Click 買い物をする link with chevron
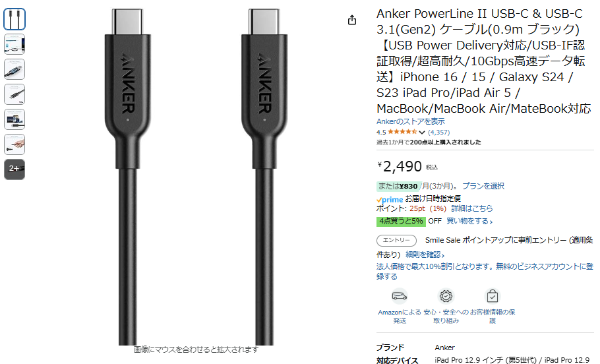This screenshot has height=364, width=600. tap(469, 221)
